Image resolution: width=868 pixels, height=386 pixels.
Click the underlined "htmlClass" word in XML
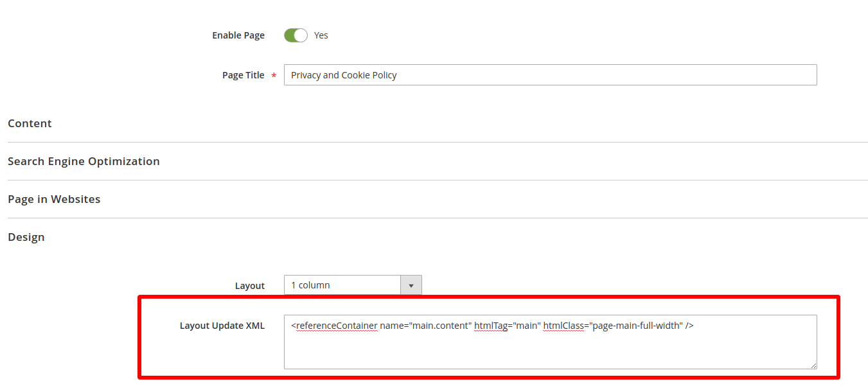pos(563,326)
